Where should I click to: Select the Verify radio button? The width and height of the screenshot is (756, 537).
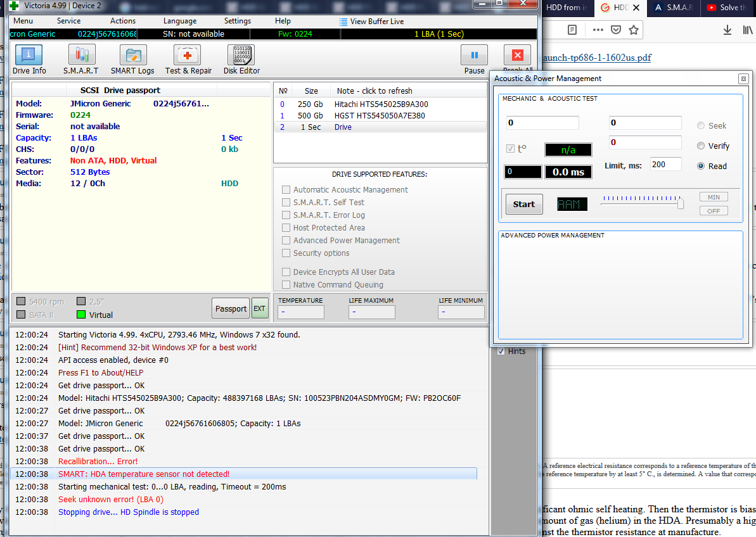701,146
